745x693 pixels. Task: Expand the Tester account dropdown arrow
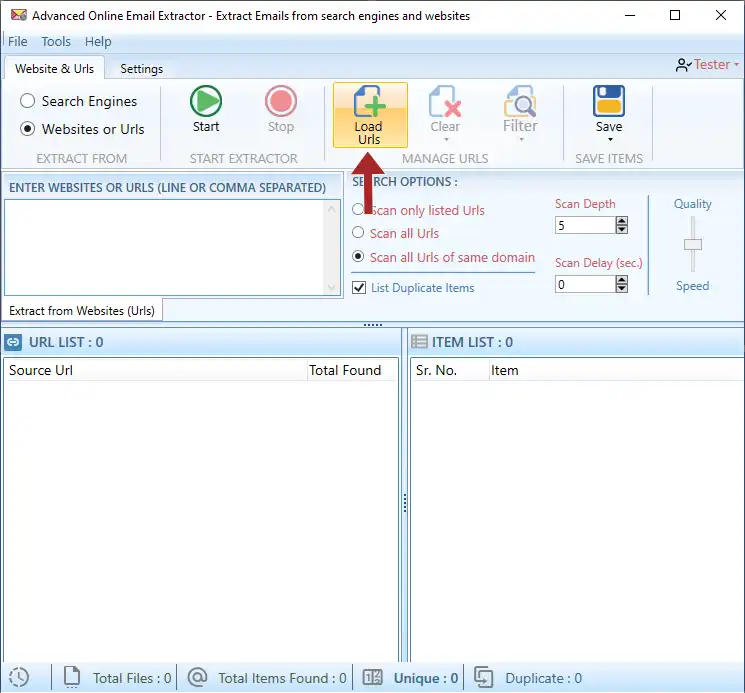(x=736, y=64)
